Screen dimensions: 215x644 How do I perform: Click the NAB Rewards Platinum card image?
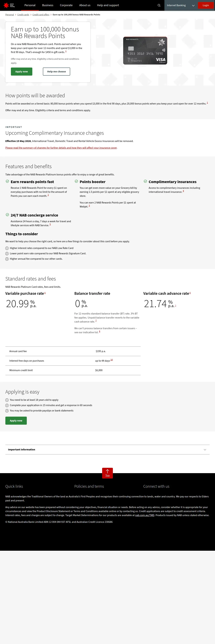(x=145, y=50)
